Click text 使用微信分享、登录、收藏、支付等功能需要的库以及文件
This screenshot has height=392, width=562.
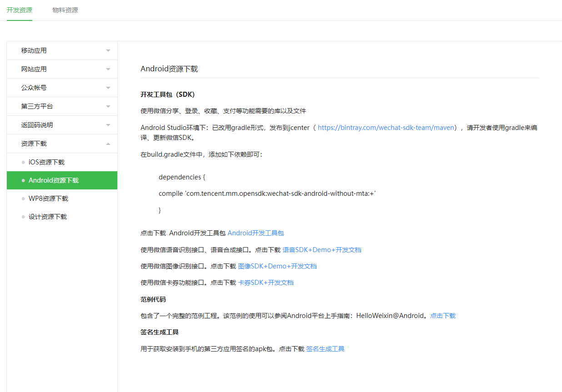(x=223, y=111)
